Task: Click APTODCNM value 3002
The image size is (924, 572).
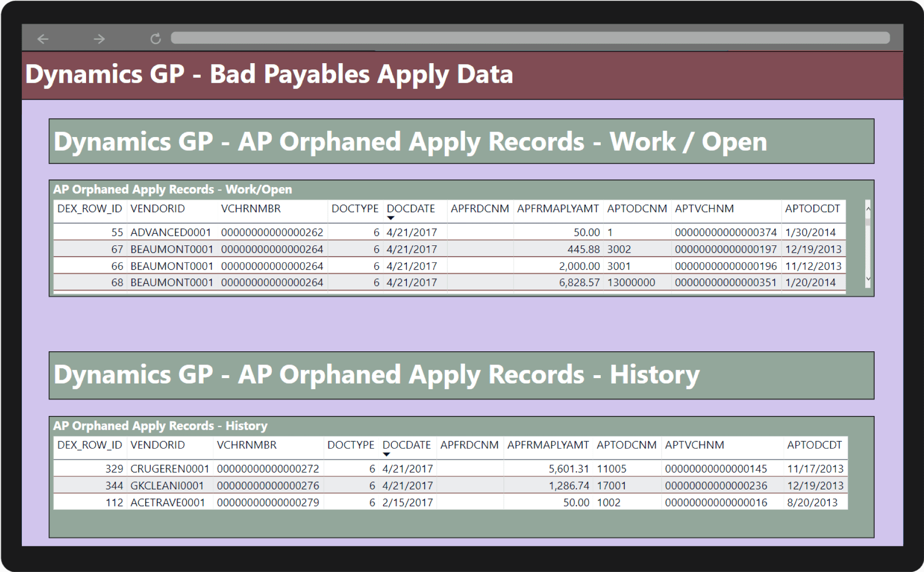Action: pyautogui.click(x=619, y=249)
